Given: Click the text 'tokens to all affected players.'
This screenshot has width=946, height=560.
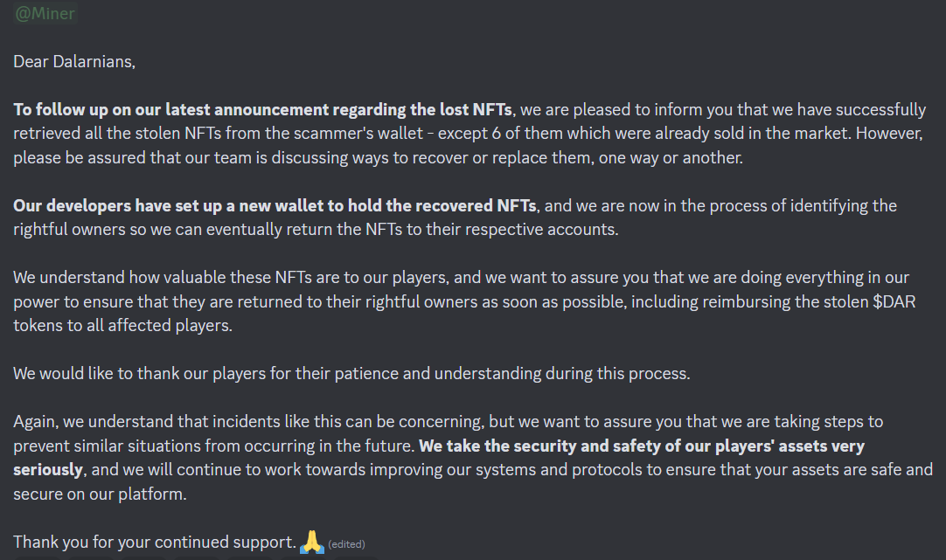Looking at the screenshot, I should pos(122,326).
